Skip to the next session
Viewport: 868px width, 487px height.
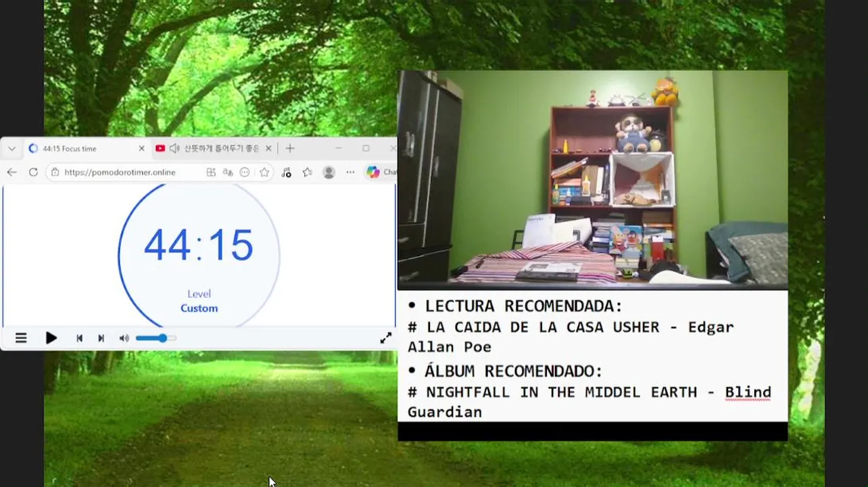[x=101, y=338]
